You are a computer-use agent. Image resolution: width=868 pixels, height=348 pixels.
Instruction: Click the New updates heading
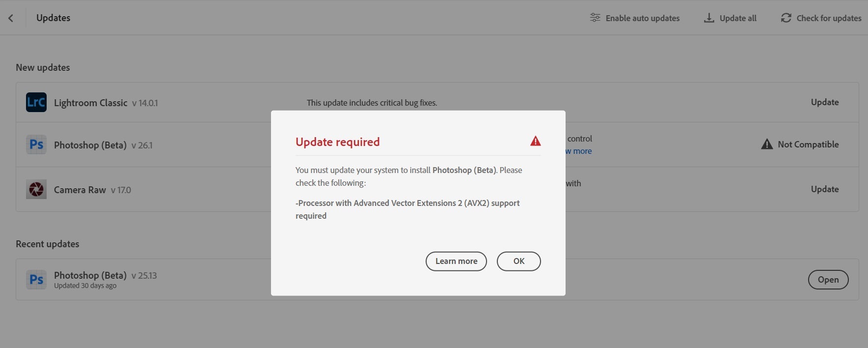pos(43,67)
